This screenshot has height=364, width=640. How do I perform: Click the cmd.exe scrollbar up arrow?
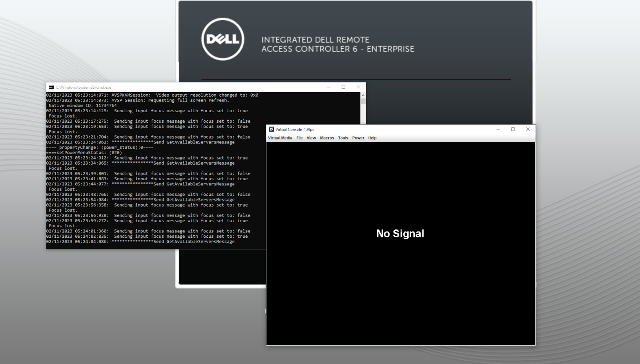(363, 95)
